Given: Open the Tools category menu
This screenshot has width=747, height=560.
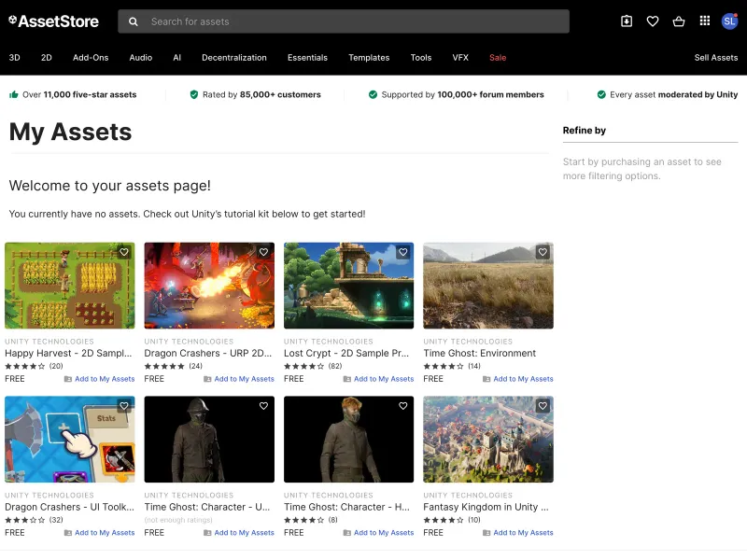Looking at the screenshot, I should 421,58.
